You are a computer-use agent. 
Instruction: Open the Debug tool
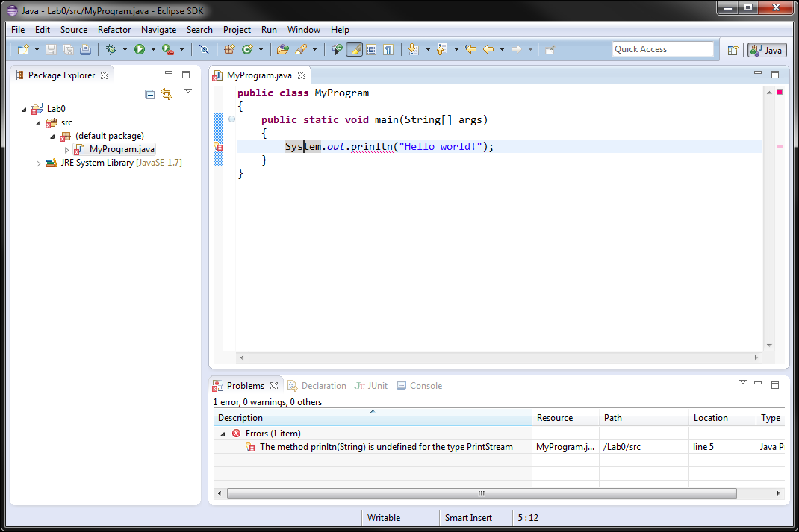(x=112, y=49)
